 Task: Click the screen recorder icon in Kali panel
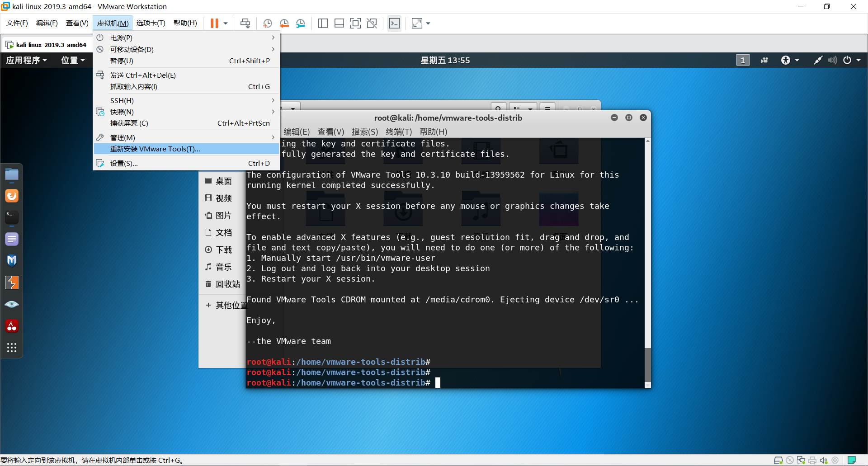(764, 60)
